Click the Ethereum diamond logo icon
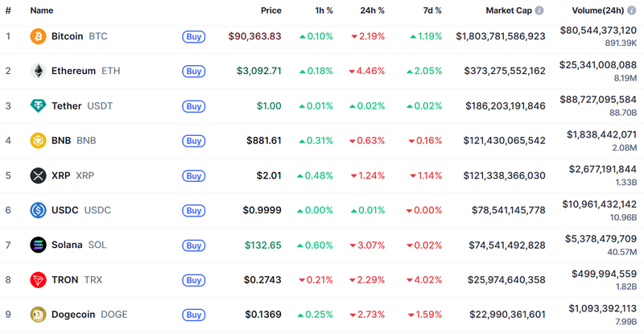Viewport: 644px width, 334px height. (x=38, y=71)
